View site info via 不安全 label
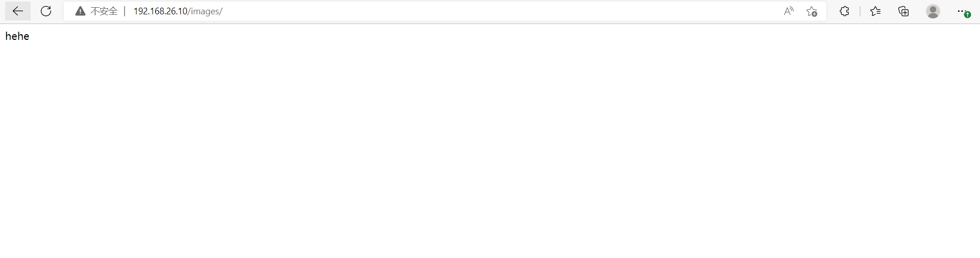Viewport: 980px width, 258px height. [x=104, y=11]
